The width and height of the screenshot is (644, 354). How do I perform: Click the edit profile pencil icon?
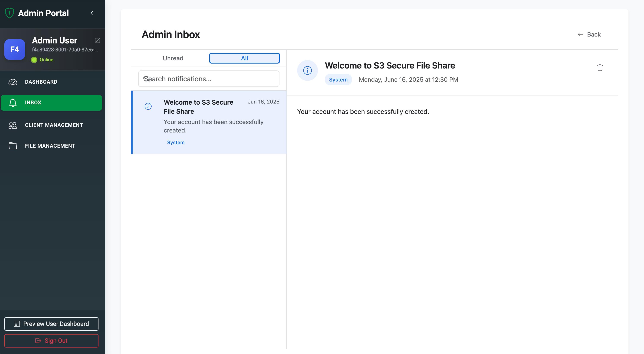[97, 40]
